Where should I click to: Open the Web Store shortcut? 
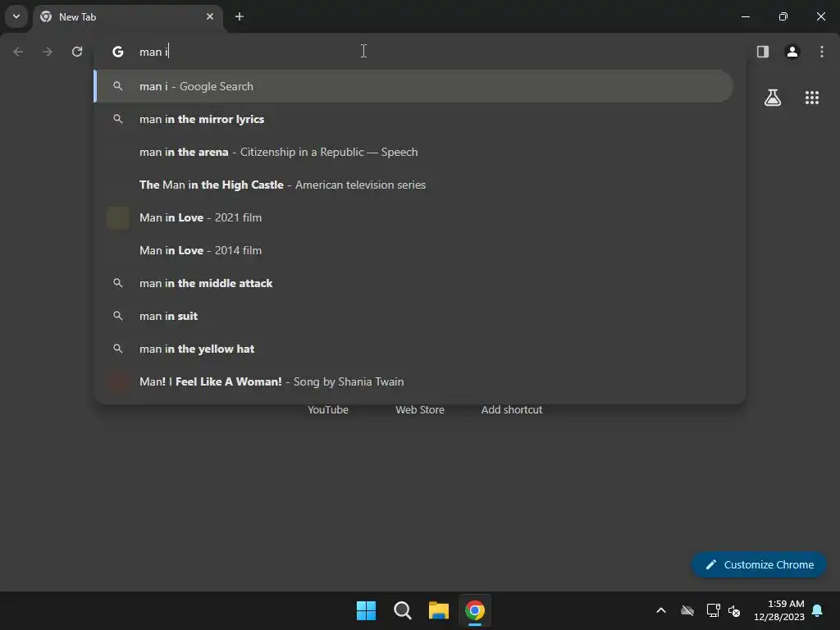pos(420,409)
